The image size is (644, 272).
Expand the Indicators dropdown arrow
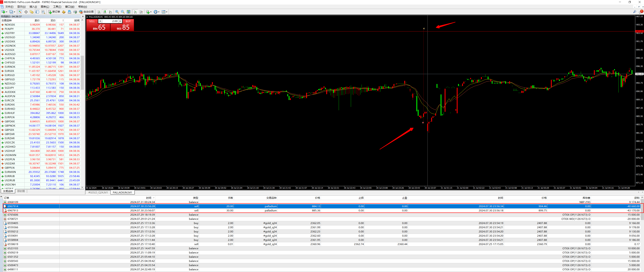point(151,12)
